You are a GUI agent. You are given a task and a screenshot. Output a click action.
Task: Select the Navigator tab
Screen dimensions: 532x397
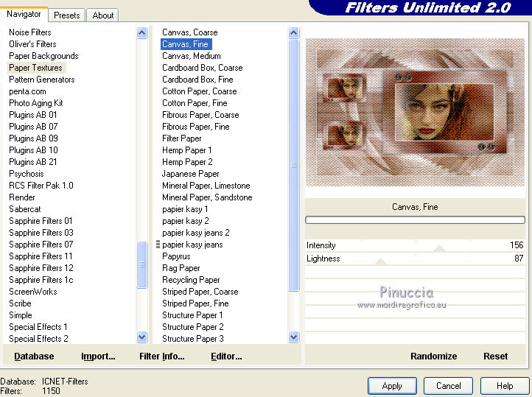pyautogui.click(x=24, y=14)
